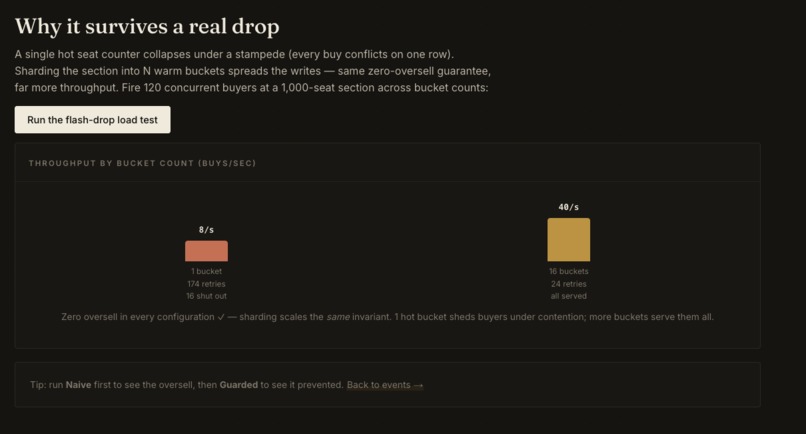Viewport: 806px width, 434px height.
Task: Click the Run the flash-drop load test button
Action: (93, 120)
